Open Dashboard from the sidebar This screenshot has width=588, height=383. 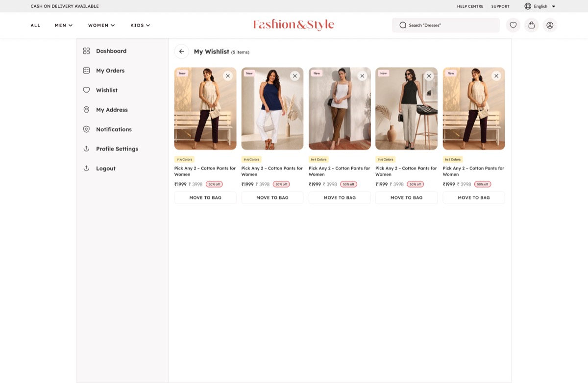[x=111, y=51]
